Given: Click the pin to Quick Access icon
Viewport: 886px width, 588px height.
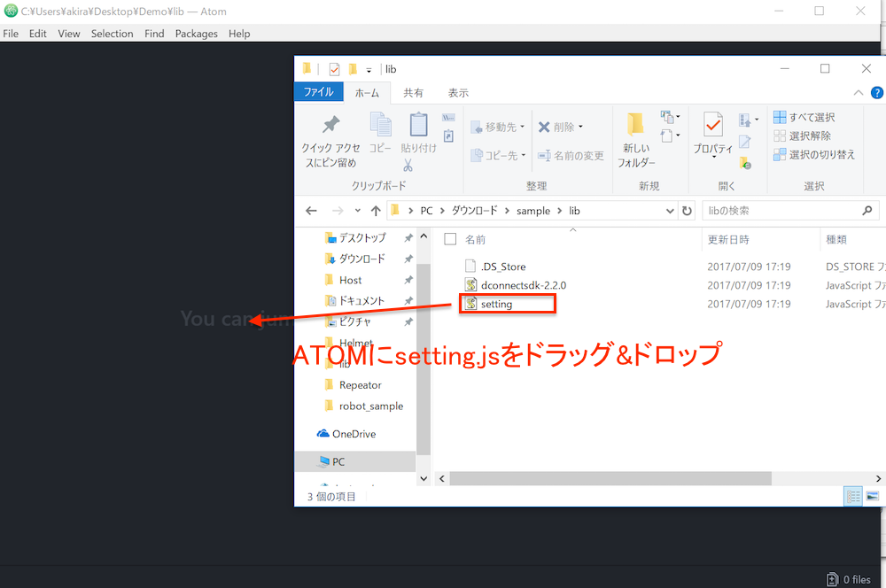Looking at the screenshot, I should click(330, 125).
